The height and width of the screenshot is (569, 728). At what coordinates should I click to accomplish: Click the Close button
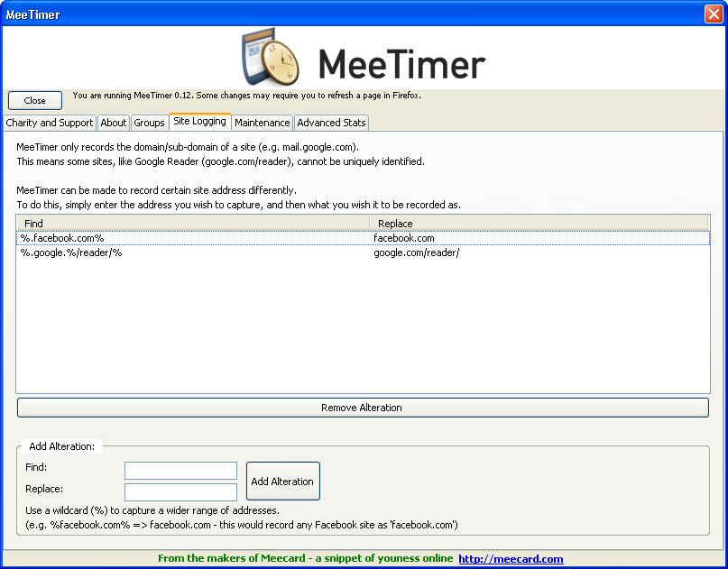click(35, 100)
